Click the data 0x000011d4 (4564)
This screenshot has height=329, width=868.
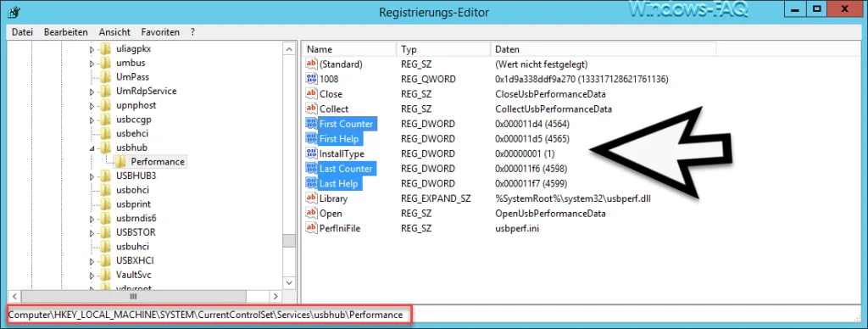(532, 124)
